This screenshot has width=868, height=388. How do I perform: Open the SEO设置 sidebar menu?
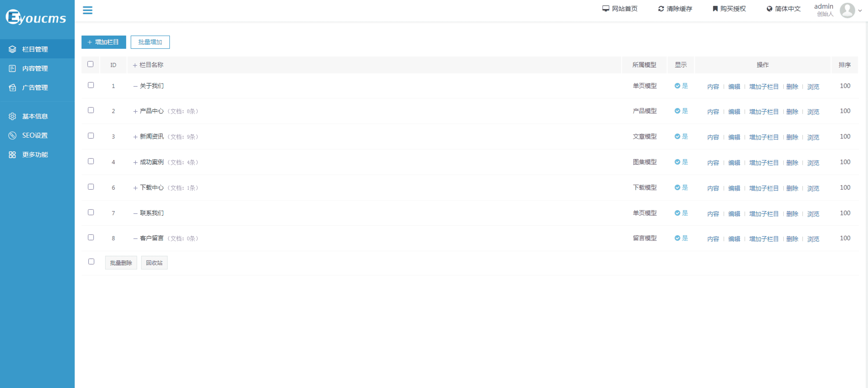[37, 136]
